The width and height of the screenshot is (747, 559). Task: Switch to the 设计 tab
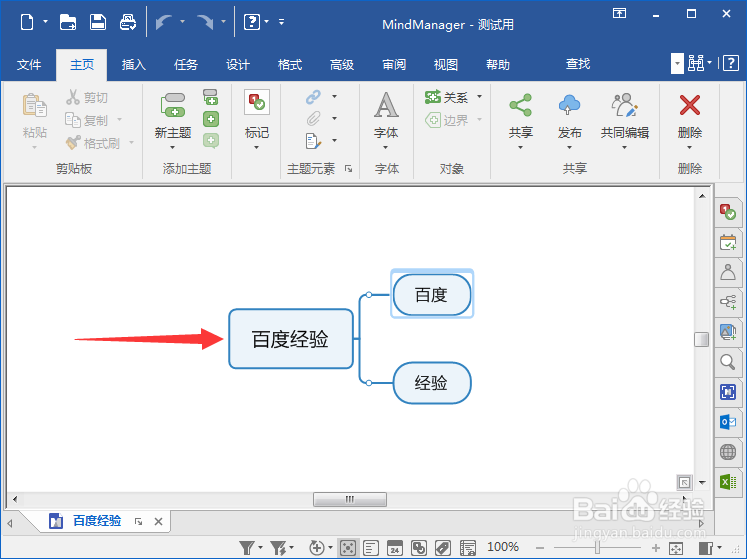coord(237,64)
